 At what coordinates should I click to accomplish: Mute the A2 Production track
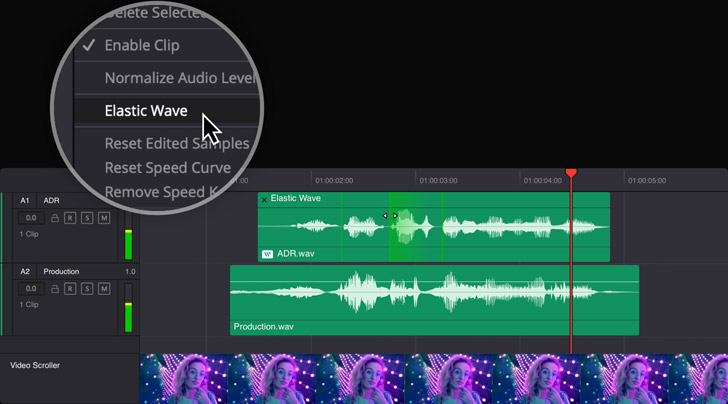coord(103,289)
